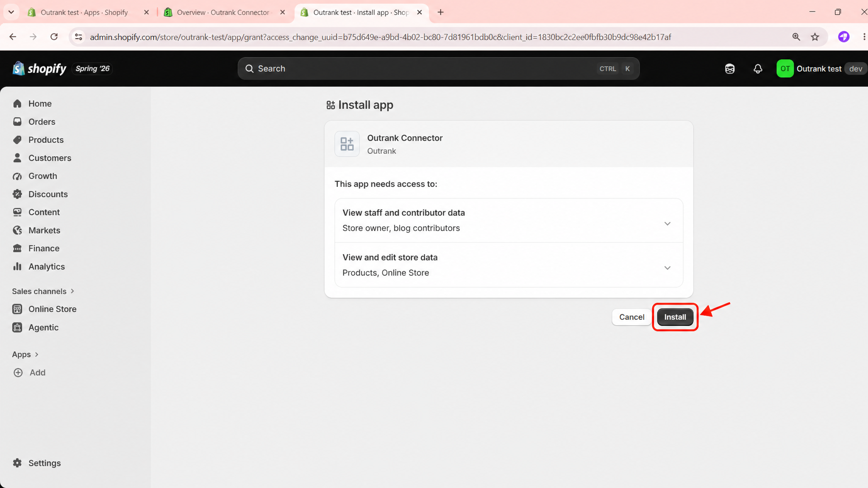Open browser zoom magnifier icon
This screenshot has width=868, height=488.
pyautogui.click(x=796, y=37)
